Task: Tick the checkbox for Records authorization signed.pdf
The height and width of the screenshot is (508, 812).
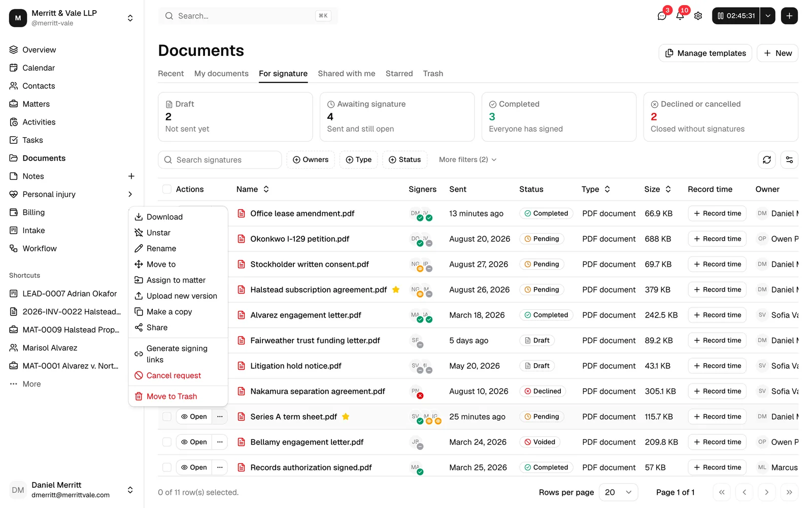Action: 166,467
